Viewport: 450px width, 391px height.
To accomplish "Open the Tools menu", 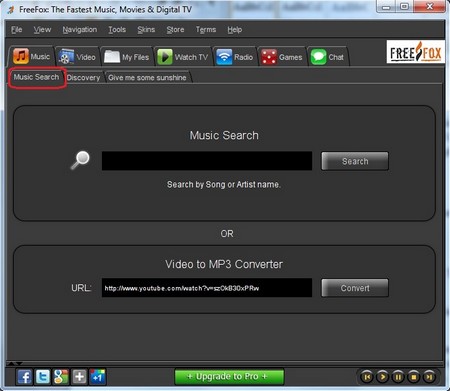I will coord(117,30).
